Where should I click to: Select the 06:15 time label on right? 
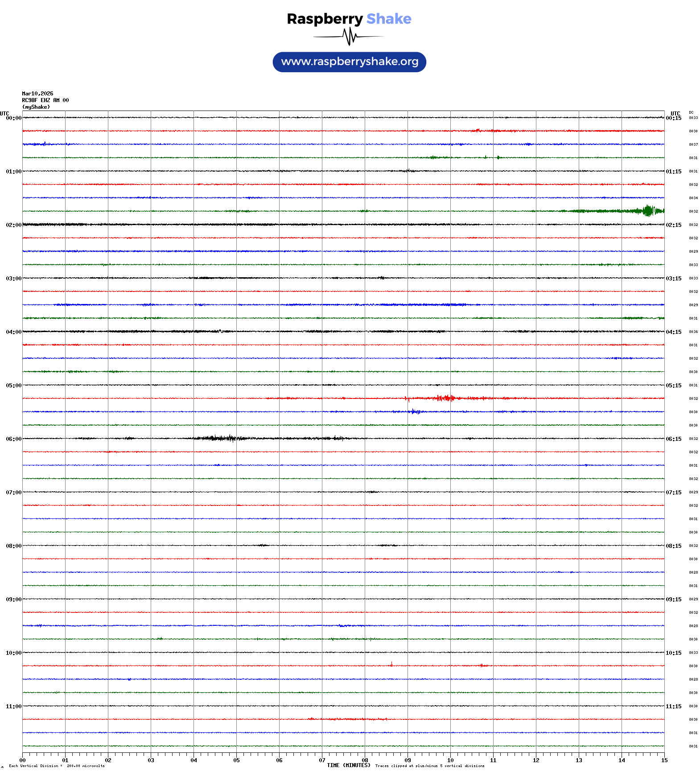click(673, 439)
